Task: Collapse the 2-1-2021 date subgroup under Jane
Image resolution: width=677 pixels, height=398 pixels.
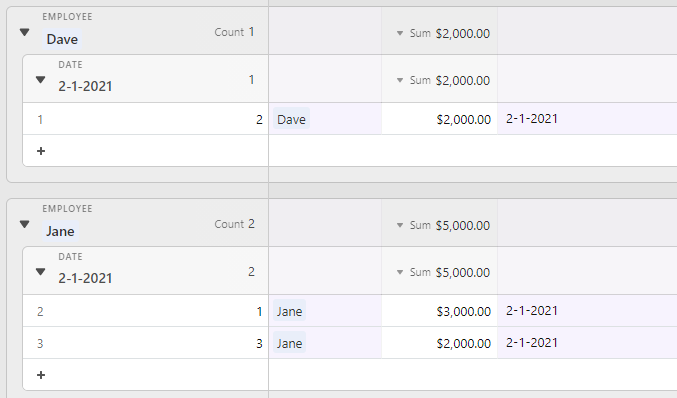Action: coord(41,272)
